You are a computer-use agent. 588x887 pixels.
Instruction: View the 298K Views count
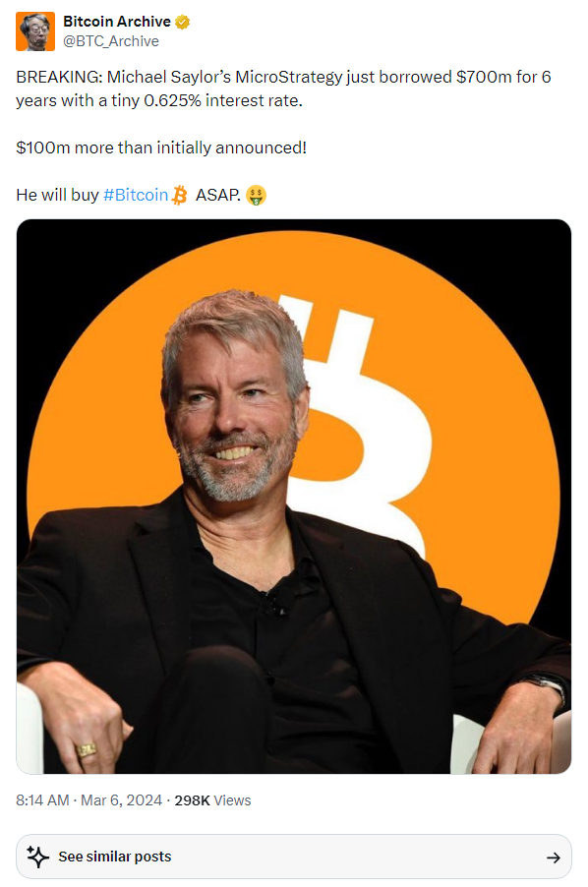[x=212, y=800]
